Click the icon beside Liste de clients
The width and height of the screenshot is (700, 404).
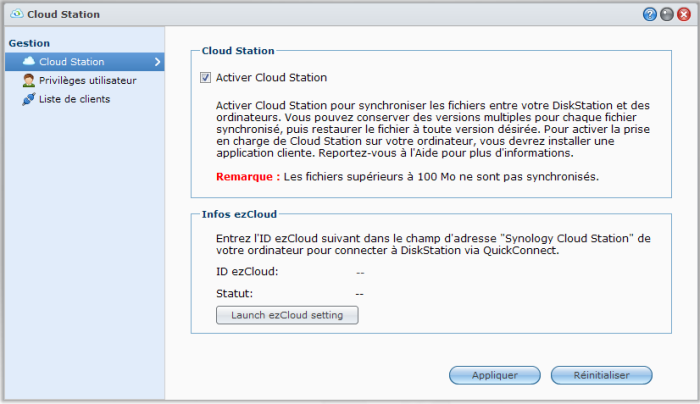[x=28, y=99]
